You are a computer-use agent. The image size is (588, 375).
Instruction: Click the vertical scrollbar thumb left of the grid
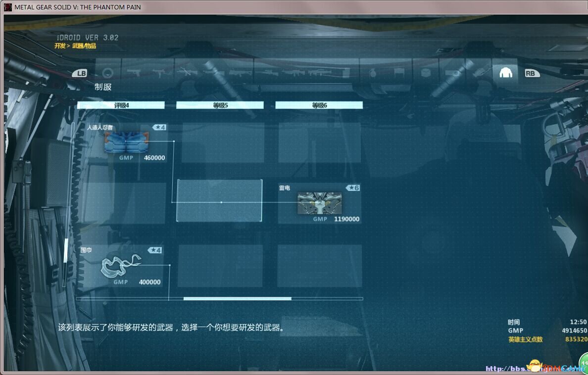coord(66,250)
